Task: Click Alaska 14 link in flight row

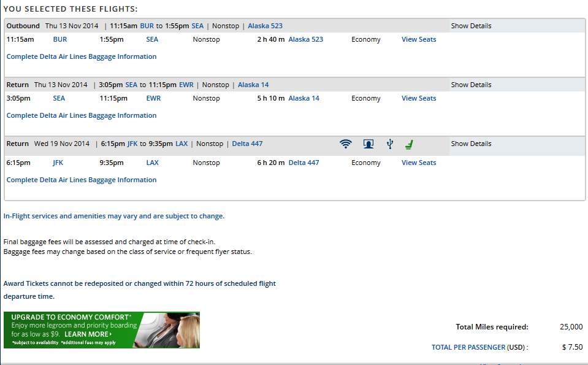Action: pyautogui.click(x=304, y=98)
